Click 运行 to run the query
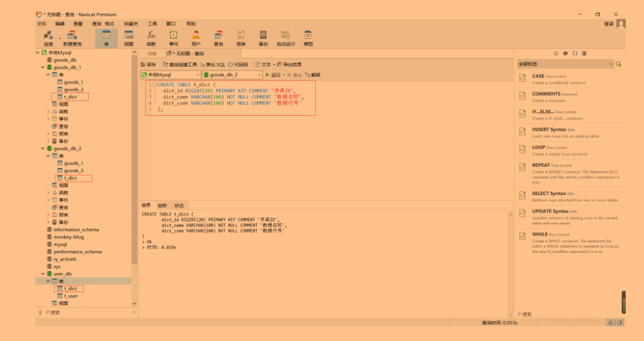 (x=273, y=75)
